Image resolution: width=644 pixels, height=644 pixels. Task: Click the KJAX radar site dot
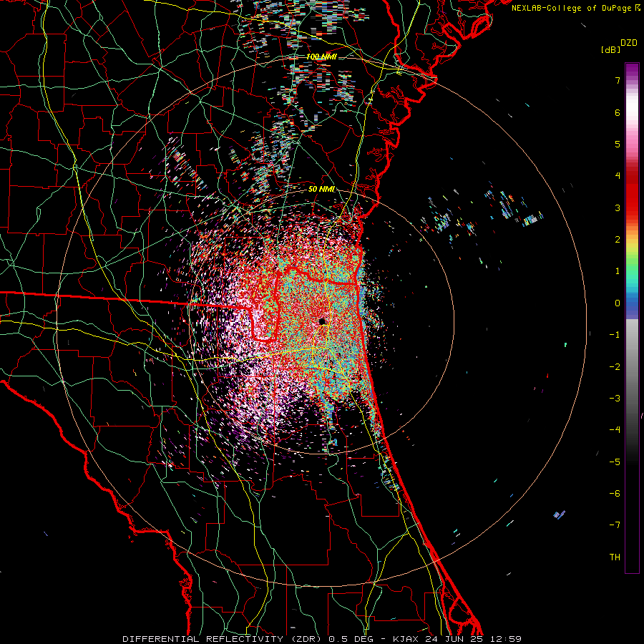pyautogui.click(x=323, y=321)
